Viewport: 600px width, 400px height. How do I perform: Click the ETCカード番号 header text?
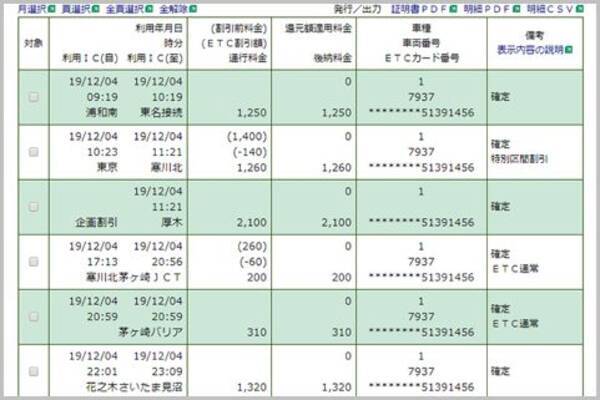click(421, 58)
